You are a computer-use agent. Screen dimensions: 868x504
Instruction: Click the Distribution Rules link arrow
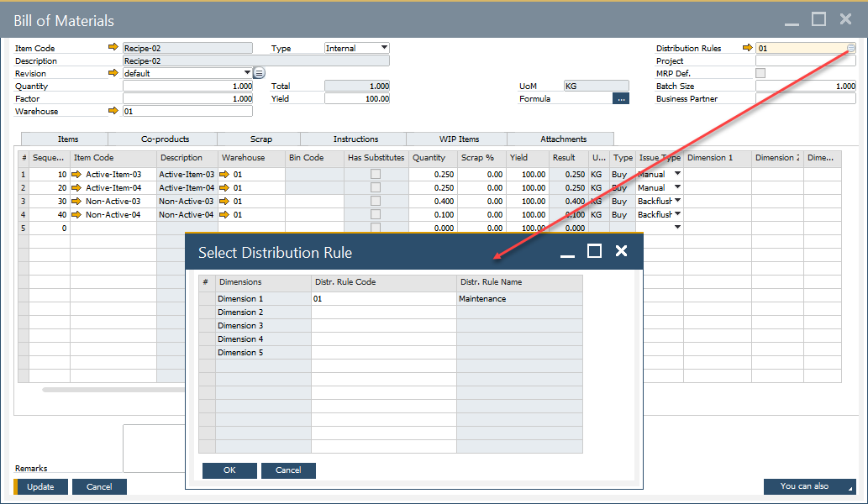pyautogui.click(x=748, y=48)
